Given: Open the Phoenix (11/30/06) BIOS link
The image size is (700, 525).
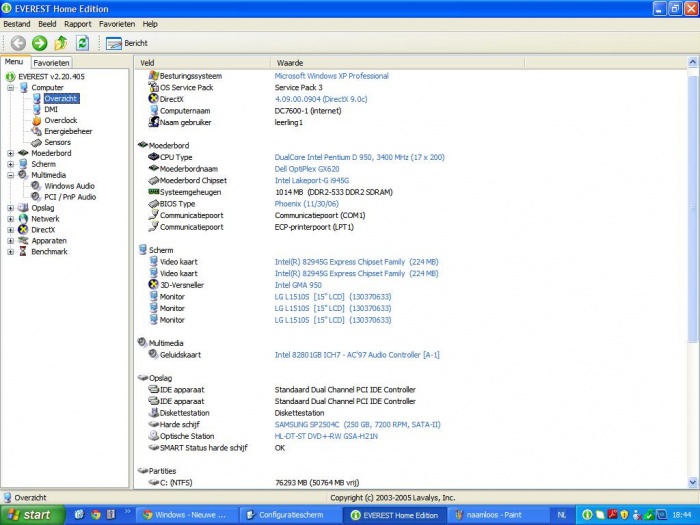Looking at the screenshot, I should pos(306,204).
